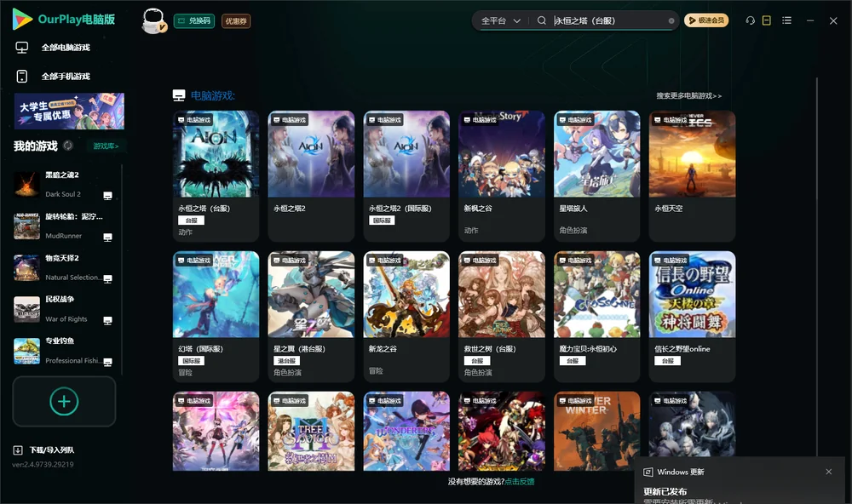Open the Tree of Savior M thumbnail
This screenshot has width=852, height=504.
(x=311, y=432)
